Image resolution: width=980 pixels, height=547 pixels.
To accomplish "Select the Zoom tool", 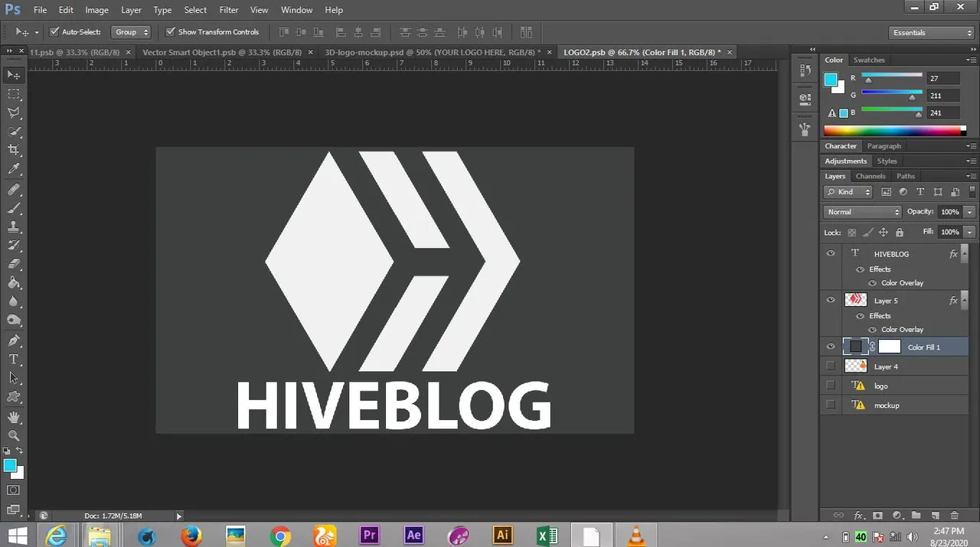I will pyautogui.click(x=14, y=436).
